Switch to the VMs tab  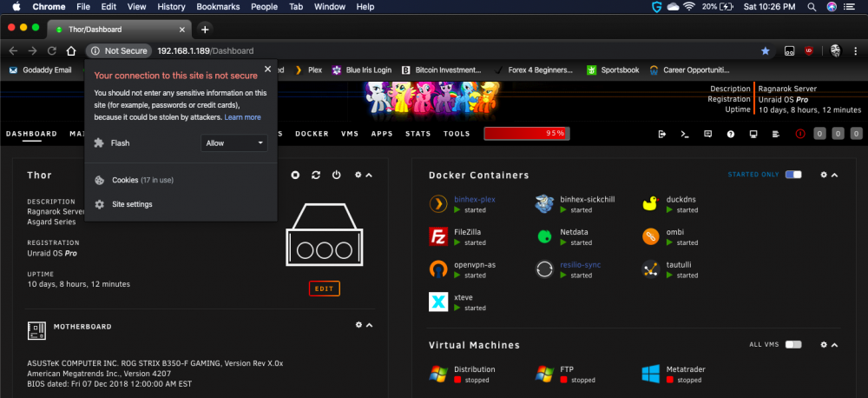pyautogui.click(x=350, y=134)
